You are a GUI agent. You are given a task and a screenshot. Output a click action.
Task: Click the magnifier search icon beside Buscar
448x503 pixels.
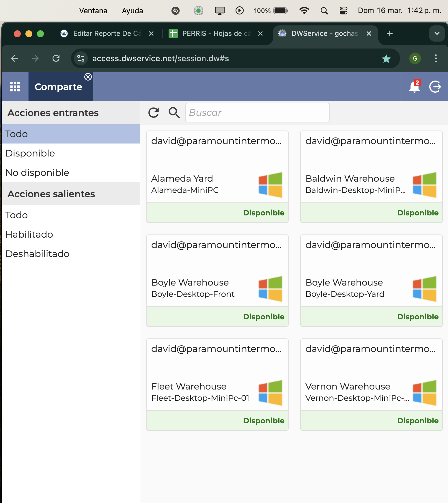tap(174, 113)
